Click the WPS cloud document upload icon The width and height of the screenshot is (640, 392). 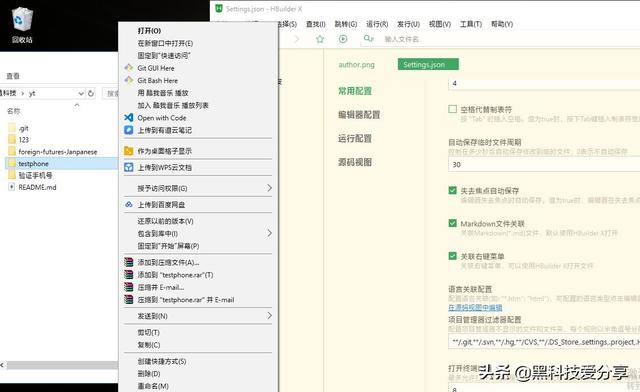(129, 167)
